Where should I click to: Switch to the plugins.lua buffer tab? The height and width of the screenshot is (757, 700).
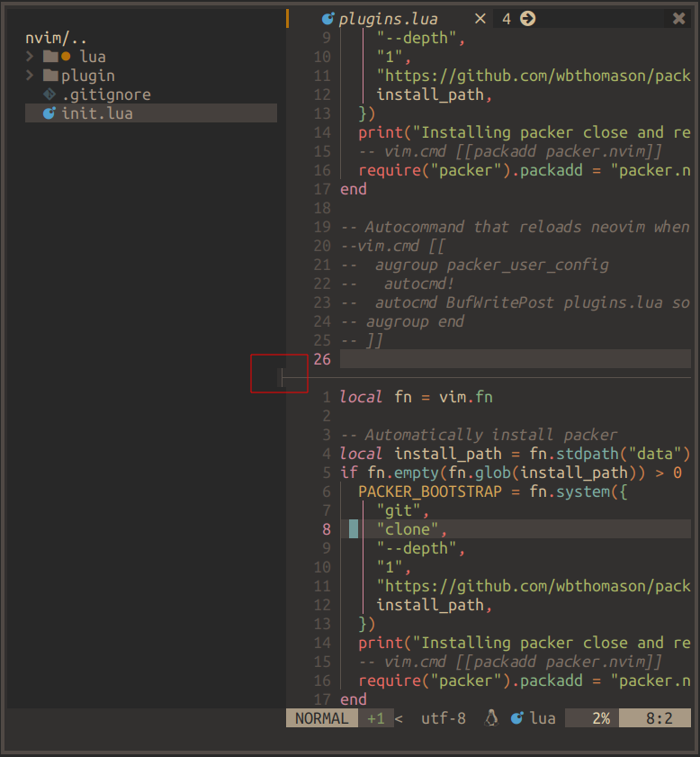coord(389,19)
